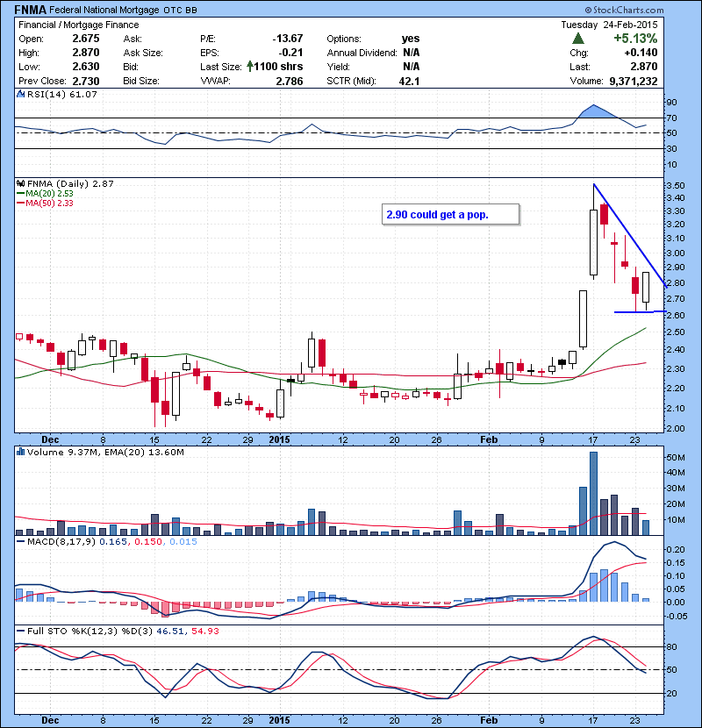Click the P/E value -13.67
Screen dimensions: 702x728
(x=288, y=39)
